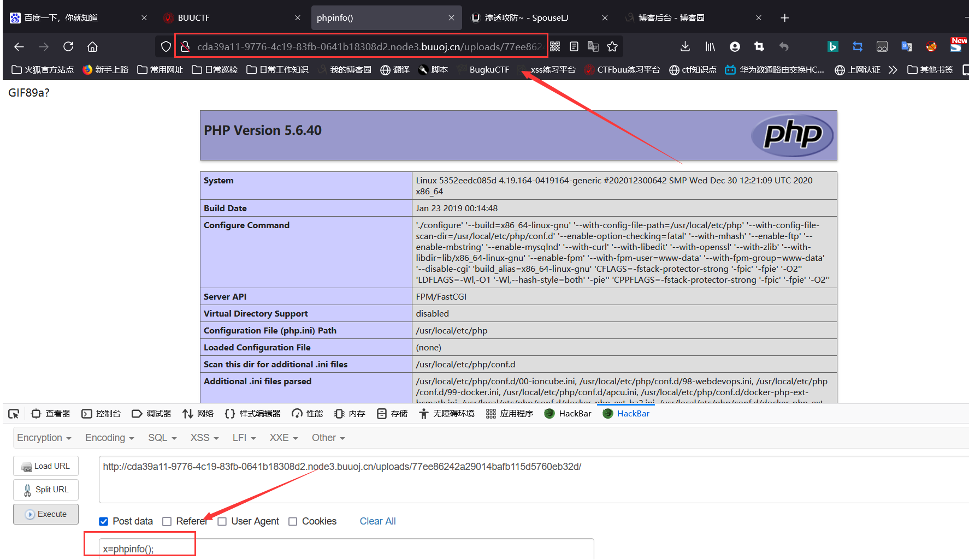Go to browser home page

point(92,47)
